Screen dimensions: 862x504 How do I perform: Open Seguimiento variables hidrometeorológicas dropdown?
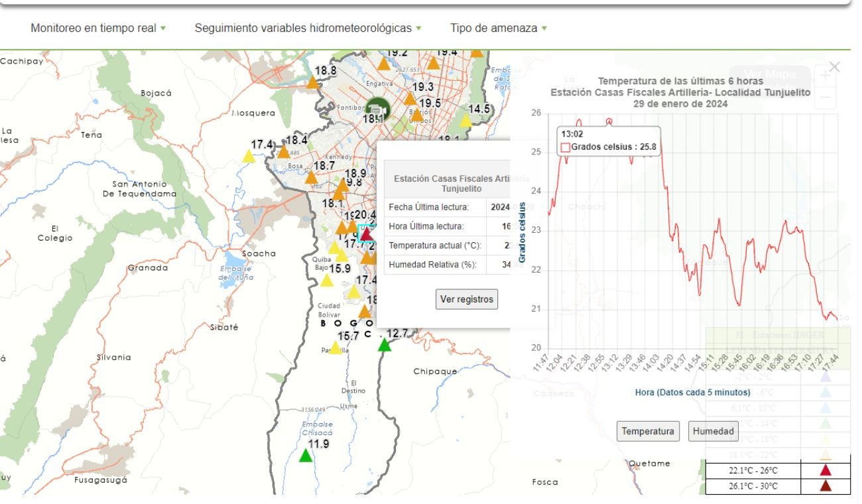point(308,29)
